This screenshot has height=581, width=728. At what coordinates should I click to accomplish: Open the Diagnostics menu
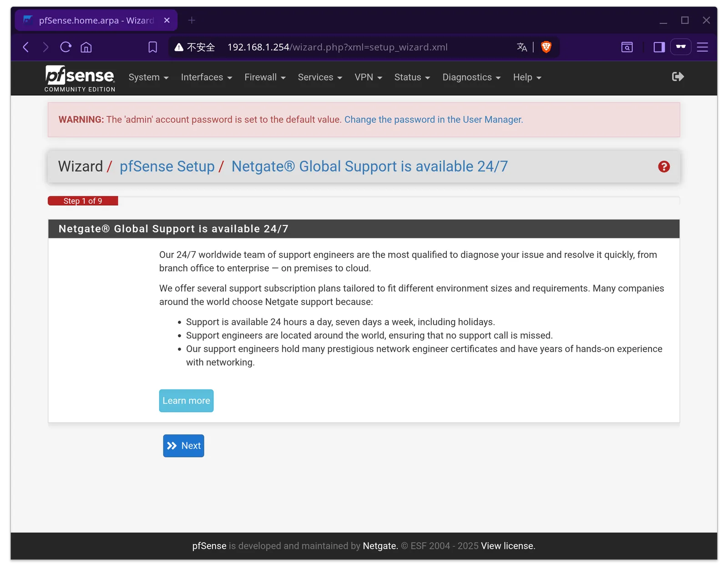(472, 77)
